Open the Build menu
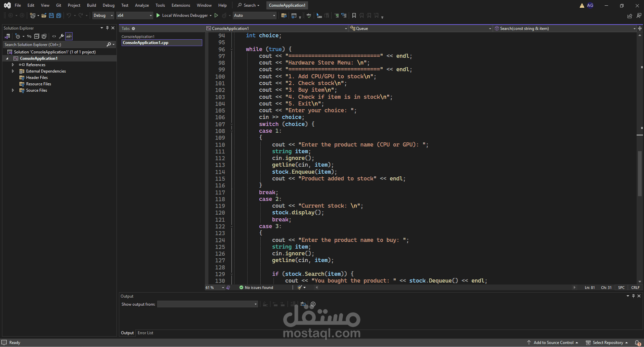This screenshot has width=644, height=347. click(x=91, y=5)
